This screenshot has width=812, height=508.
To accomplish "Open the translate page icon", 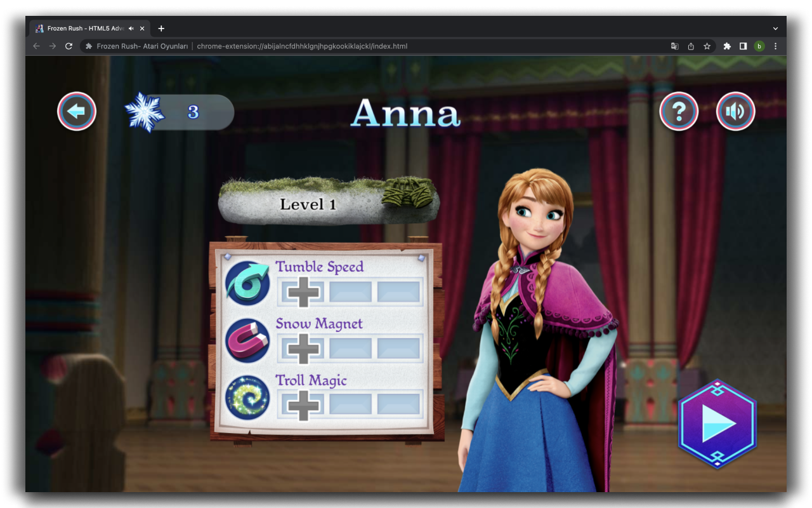I will [674, 46].
